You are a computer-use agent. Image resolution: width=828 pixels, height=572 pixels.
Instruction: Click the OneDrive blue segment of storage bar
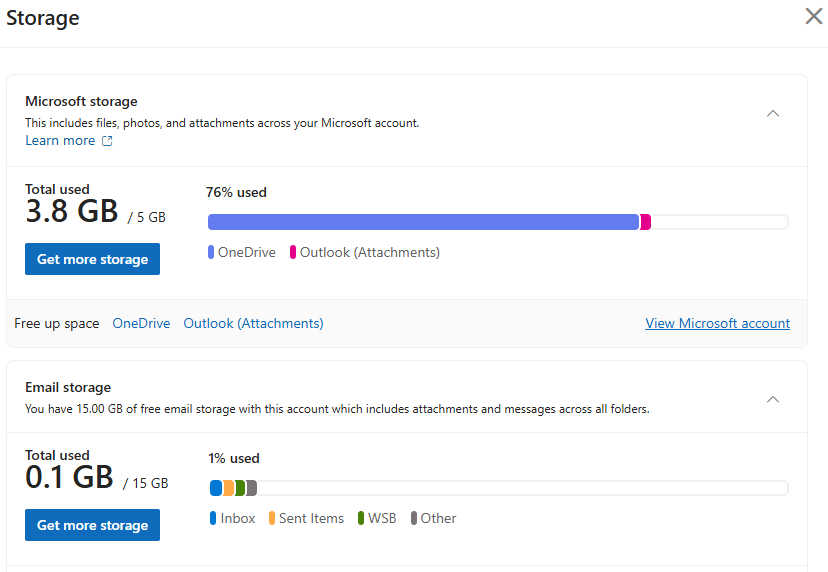pos(424,222)
